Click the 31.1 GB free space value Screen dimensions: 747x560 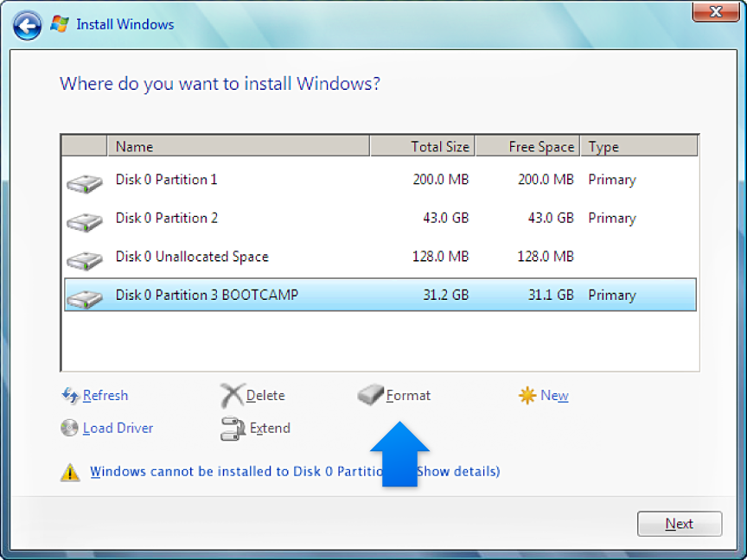tap(551, 296)
